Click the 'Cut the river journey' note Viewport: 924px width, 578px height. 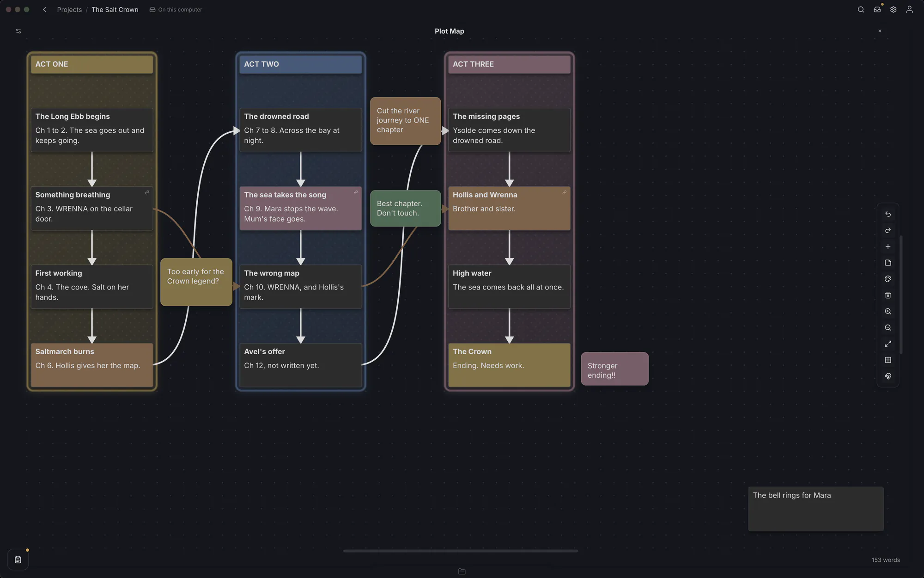click(x=405, y=121)
